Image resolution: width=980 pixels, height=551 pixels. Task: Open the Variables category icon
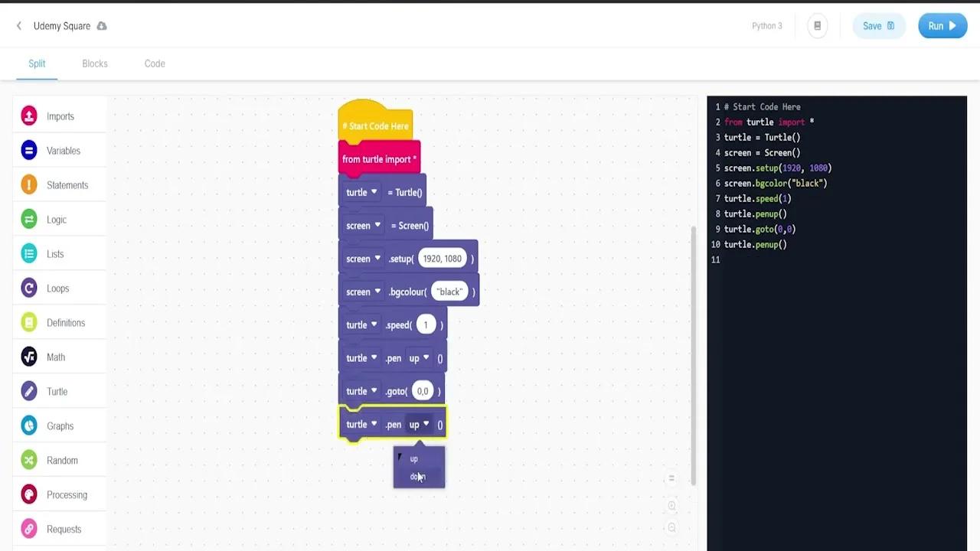pyautogui.click(x=29, y=151)
